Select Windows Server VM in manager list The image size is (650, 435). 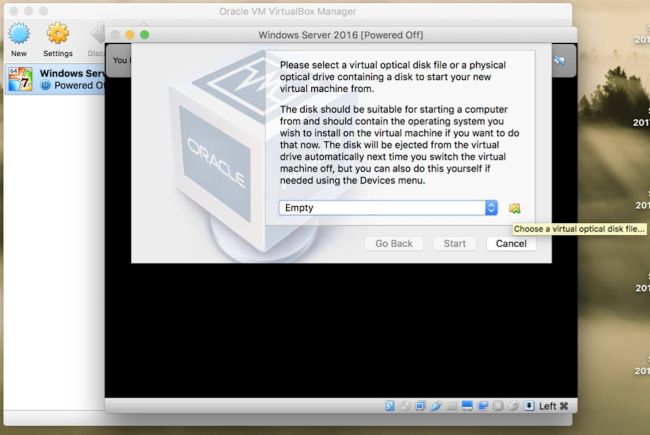coord(55,79)
